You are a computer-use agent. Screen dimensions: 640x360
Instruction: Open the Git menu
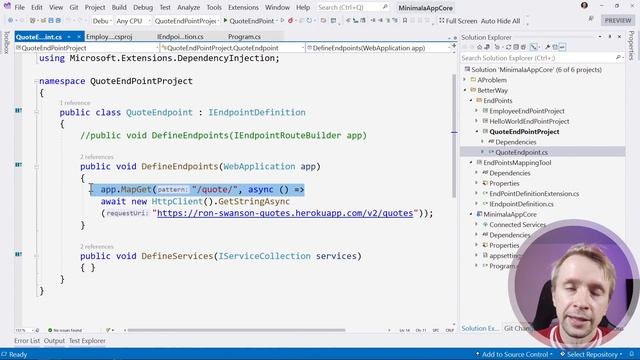point(74,7)
